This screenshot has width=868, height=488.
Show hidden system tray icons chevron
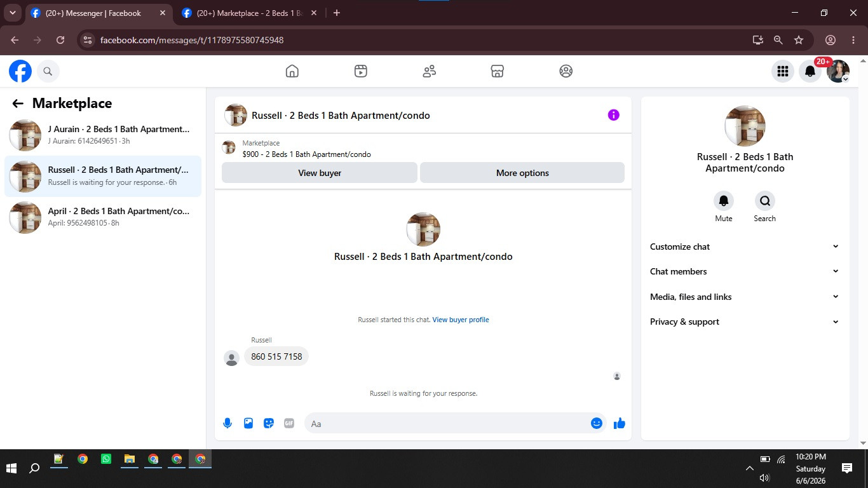(749, 468)
